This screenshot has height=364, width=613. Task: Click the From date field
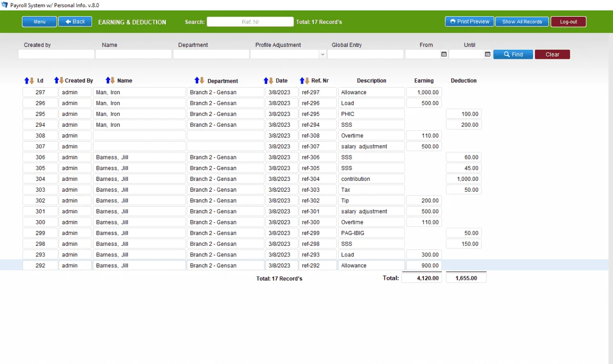point(422,55)
